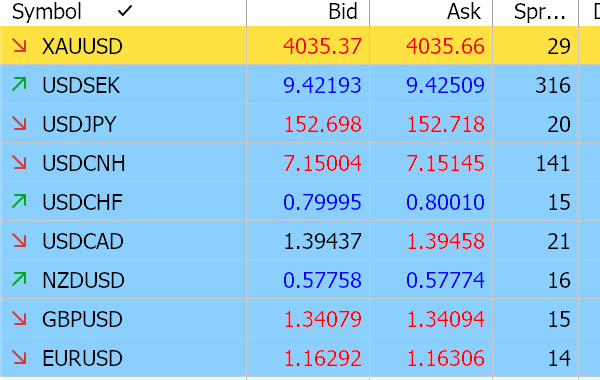Click the EURUSD down-arrow trend icon
The height and width of the screenshot is (380, 600).
click(x=19, y=358)
